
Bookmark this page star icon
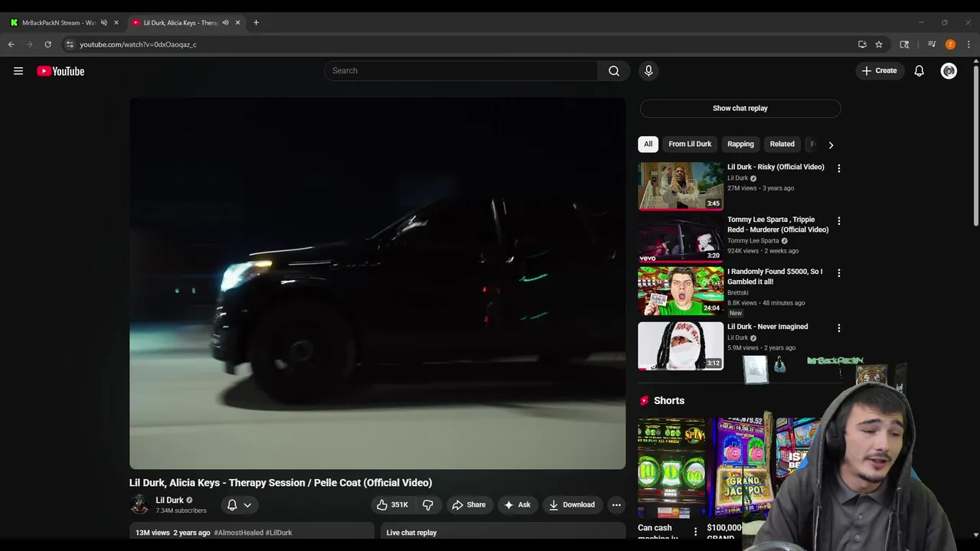879,44
